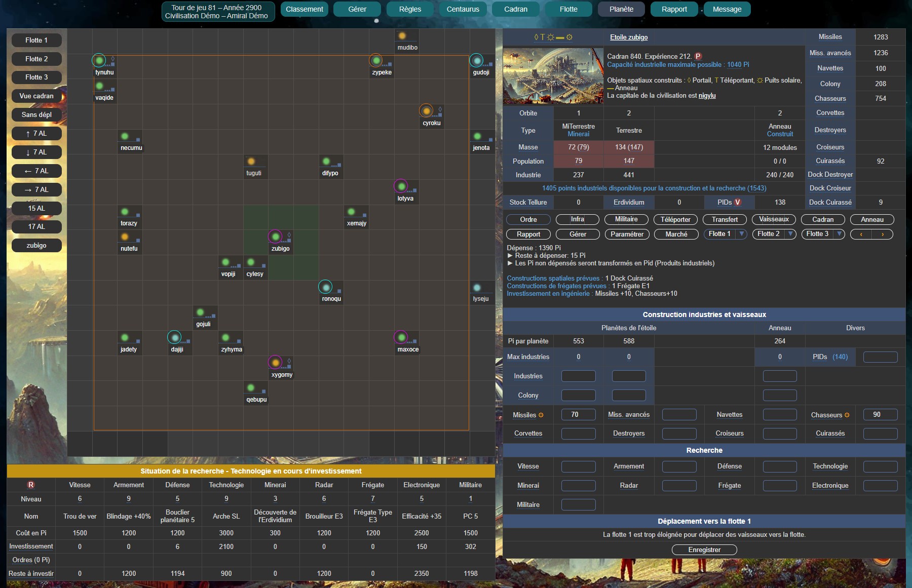912x588 pixels.
Task: Click the star's city thumbnail image
Action: 553,76
